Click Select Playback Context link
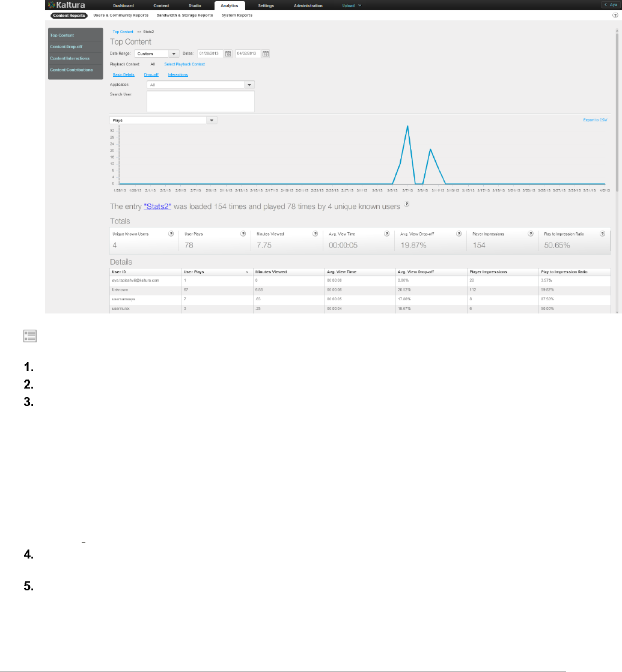Screen dimensions: 622x672 click(184, 64)
